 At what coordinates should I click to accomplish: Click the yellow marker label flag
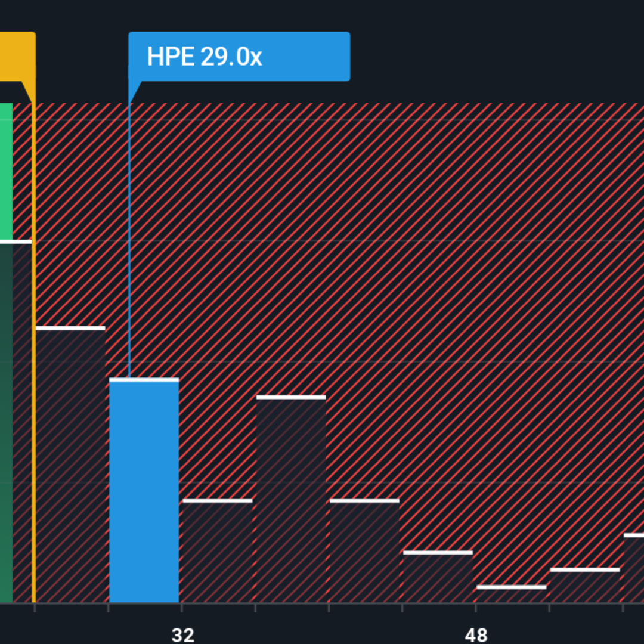18,56
